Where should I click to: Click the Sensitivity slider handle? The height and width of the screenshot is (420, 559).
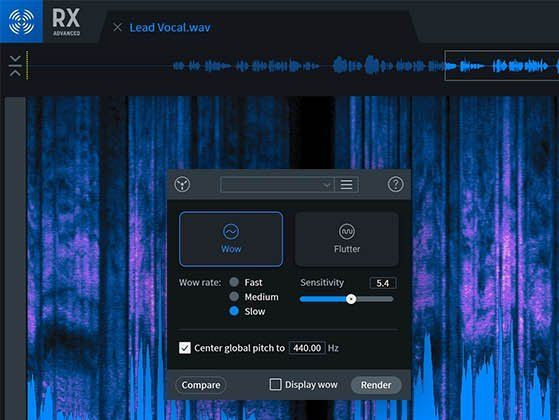coord(351,299)
